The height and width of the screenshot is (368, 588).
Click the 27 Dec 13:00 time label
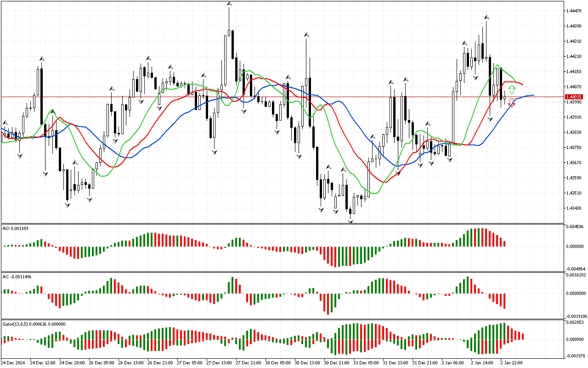pos(219,362)
